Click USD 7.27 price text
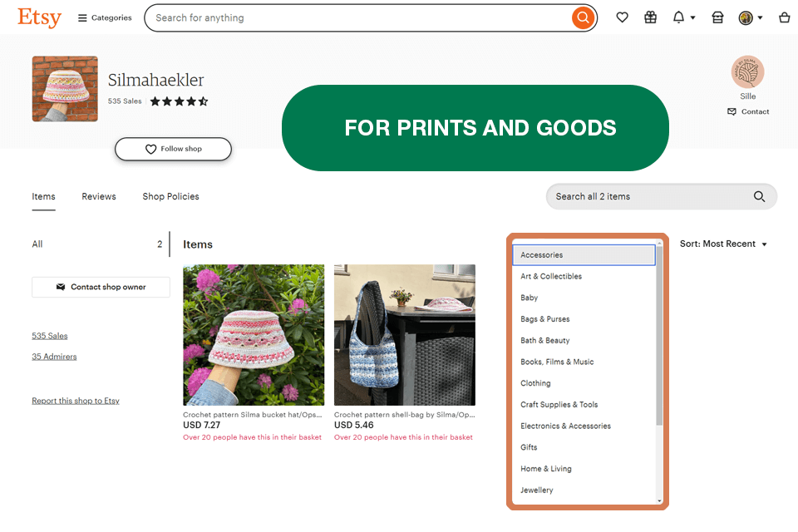The height and width of the screenshot is (532, 798). click(201, 425)
